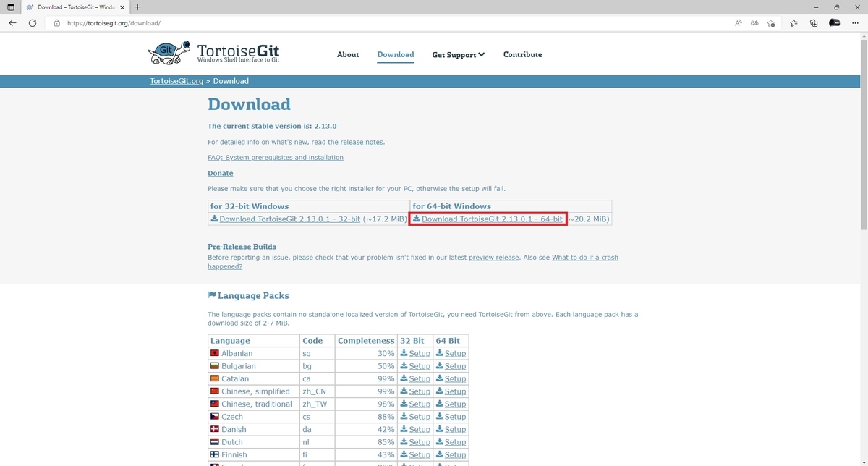Expand the Get Support dropdown
Image resolution: width=868 pixels, height=466 pixels.
pos(458,55)
